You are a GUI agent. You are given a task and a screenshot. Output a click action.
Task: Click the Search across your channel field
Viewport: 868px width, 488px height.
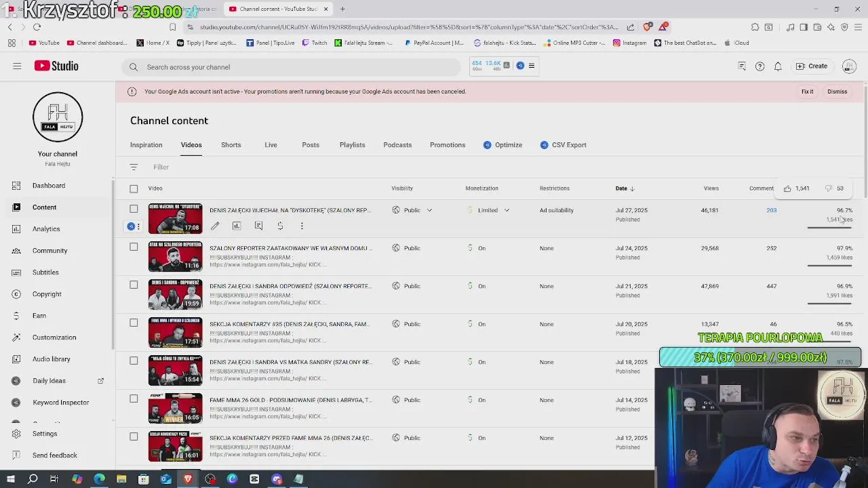(292, 67)
